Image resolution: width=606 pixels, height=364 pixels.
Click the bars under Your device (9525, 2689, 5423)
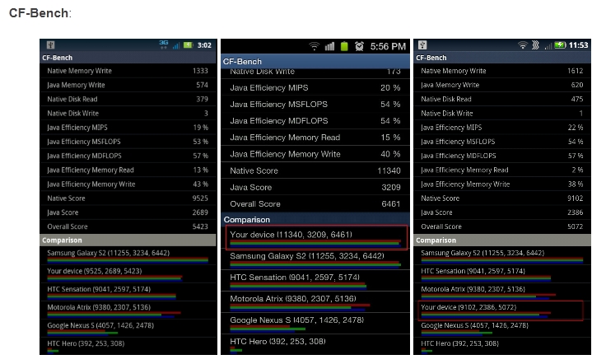click(114, 278)
